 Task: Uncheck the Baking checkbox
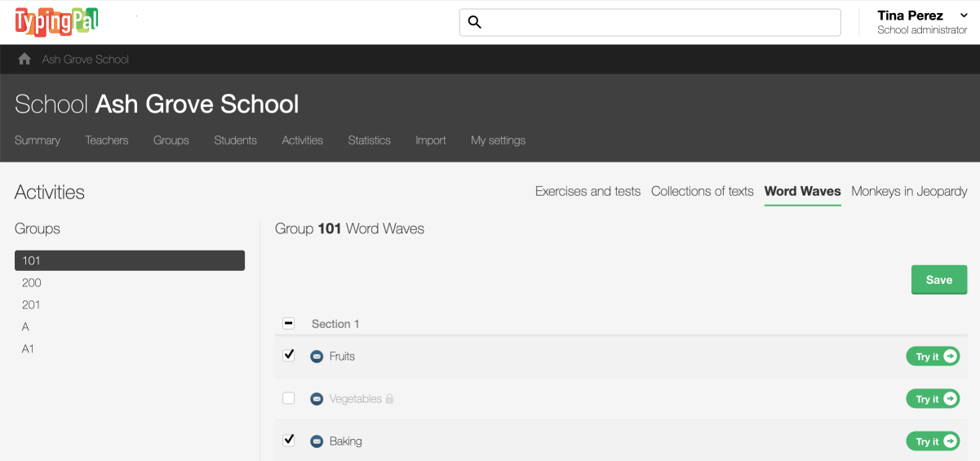289,441
